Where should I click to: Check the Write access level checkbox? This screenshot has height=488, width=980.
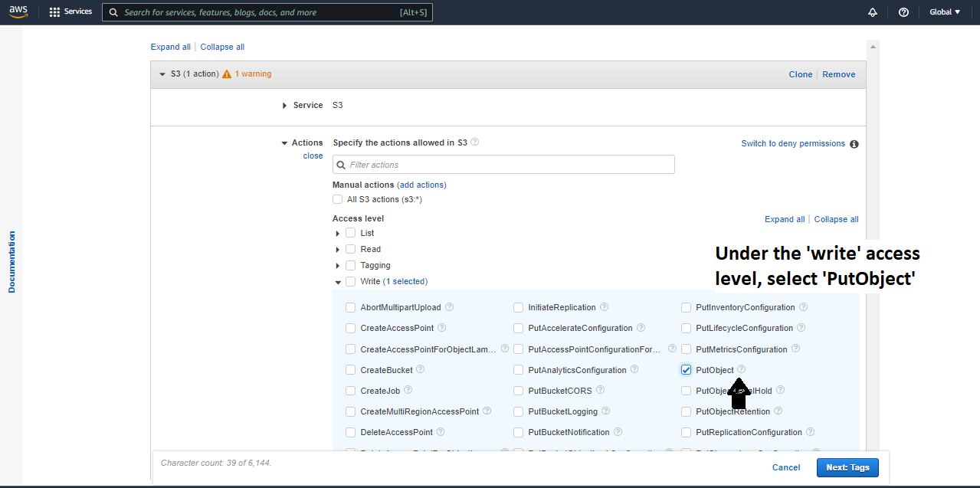click(x=350, y=282)
